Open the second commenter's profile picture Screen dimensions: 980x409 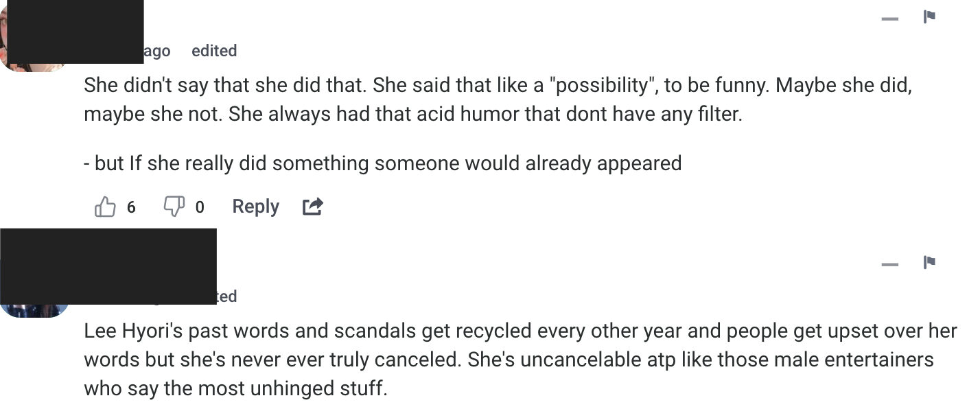pyautogui.click(x=34, y=310)
